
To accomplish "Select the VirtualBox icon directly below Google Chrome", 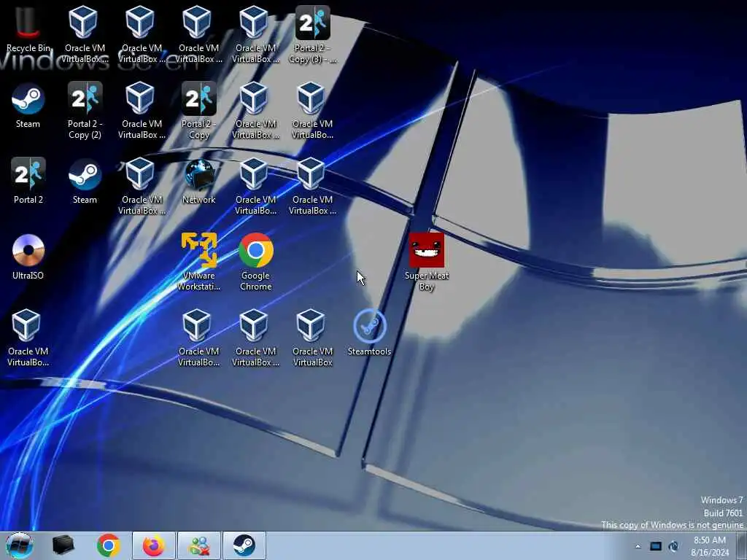I will [256, 338].
